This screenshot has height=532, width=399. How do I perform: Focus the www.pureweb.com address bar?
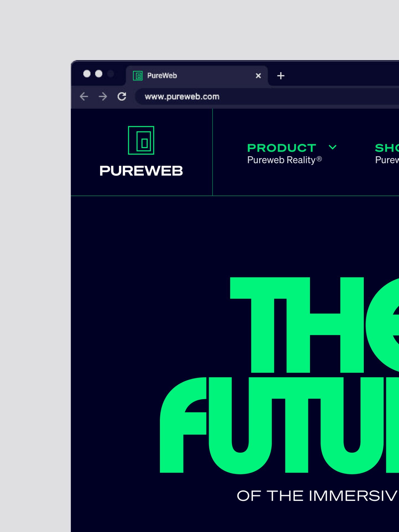click(267, 97)
